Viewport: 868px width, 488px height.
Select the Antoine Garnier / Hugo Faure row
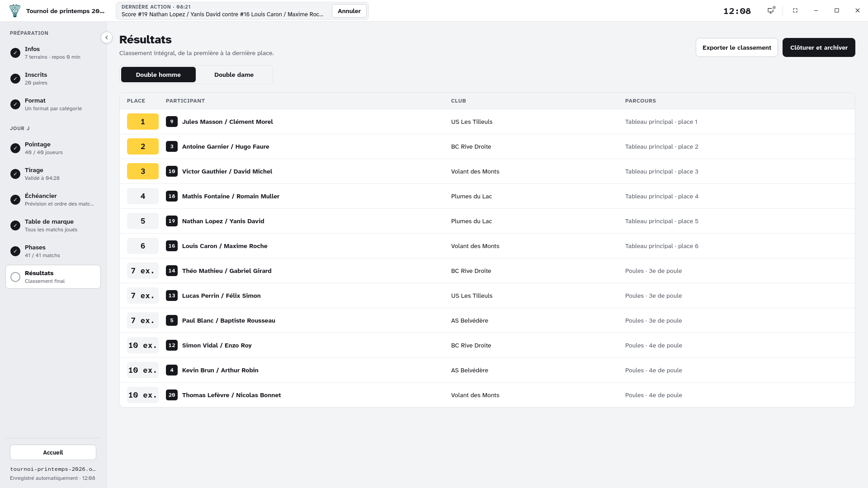[x=487, y=146]
